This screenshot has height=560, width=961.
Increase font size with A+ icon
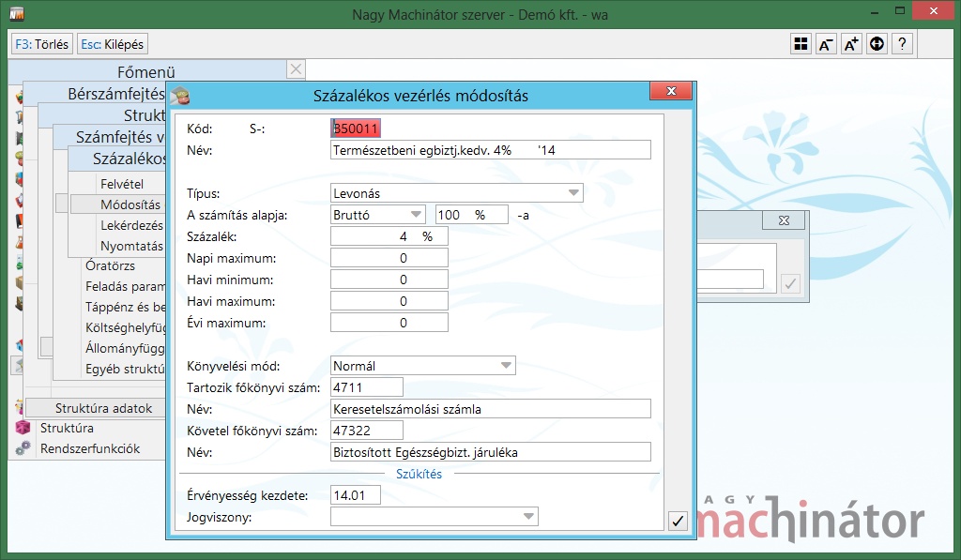click(851, 44)
